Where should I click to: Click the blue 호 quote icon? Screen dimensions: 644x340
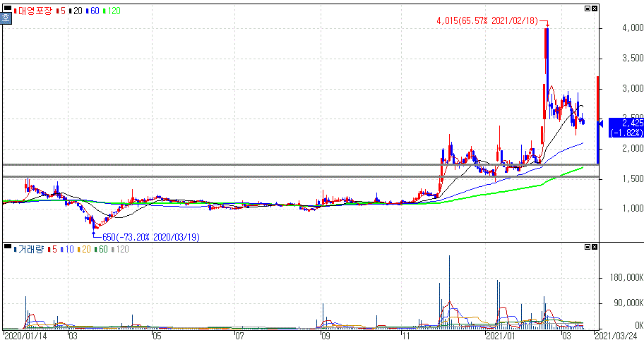tap(6, 18)
